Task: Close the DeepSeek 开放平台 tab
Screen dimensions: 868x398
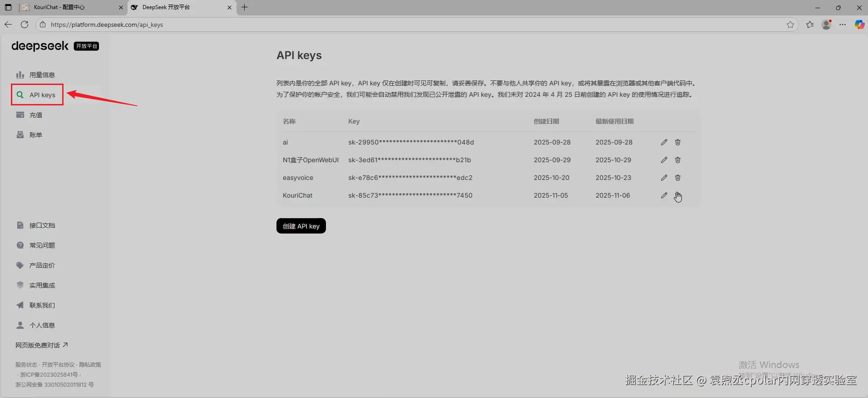Action: [229, 7]
